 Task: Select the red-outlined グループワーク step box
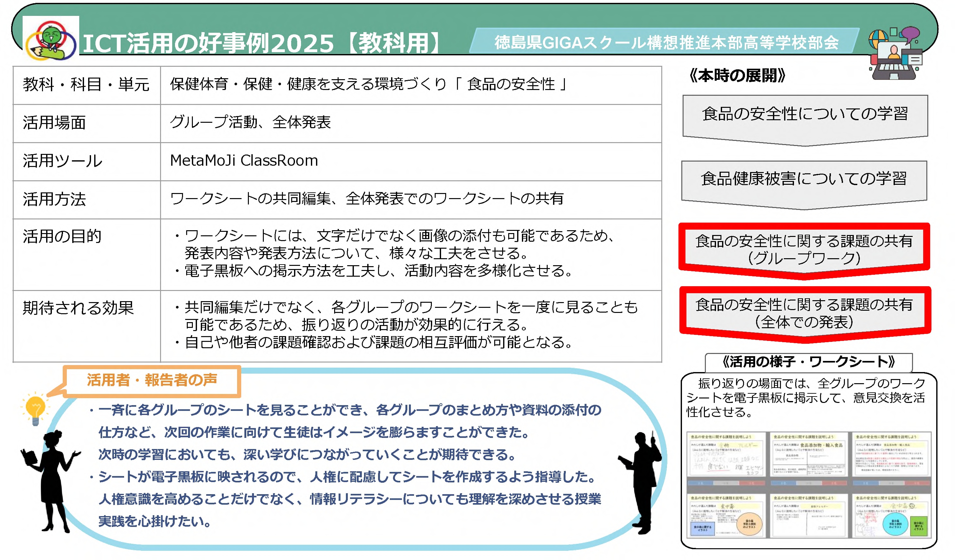(x=804, y=250)
